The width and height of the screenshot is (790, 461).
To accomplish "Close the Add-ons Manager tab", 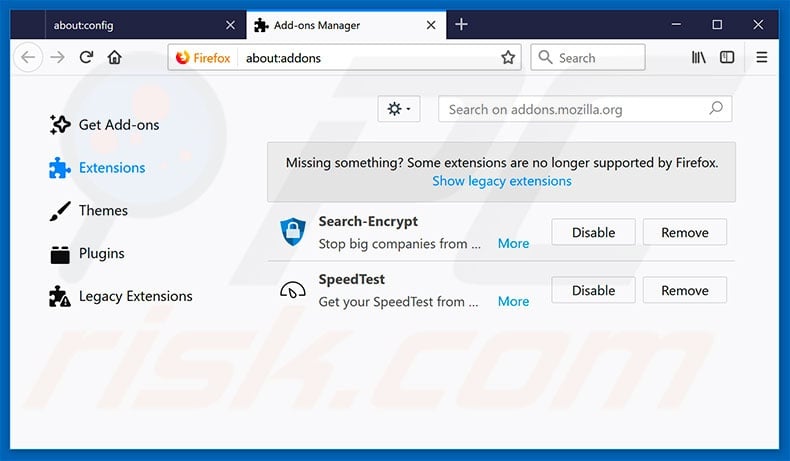I will pyautogui.click(x=431, y=25).
